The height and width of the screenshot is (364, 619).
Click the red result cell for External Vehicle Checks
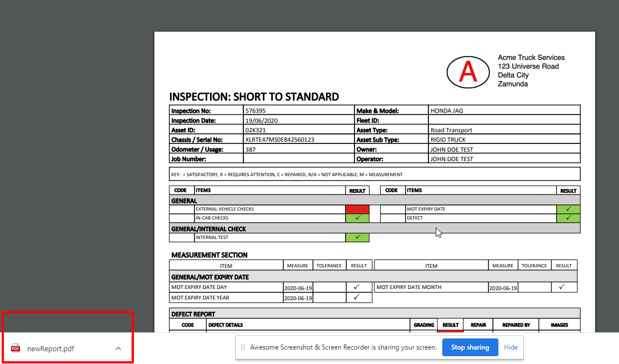(357, 210)
